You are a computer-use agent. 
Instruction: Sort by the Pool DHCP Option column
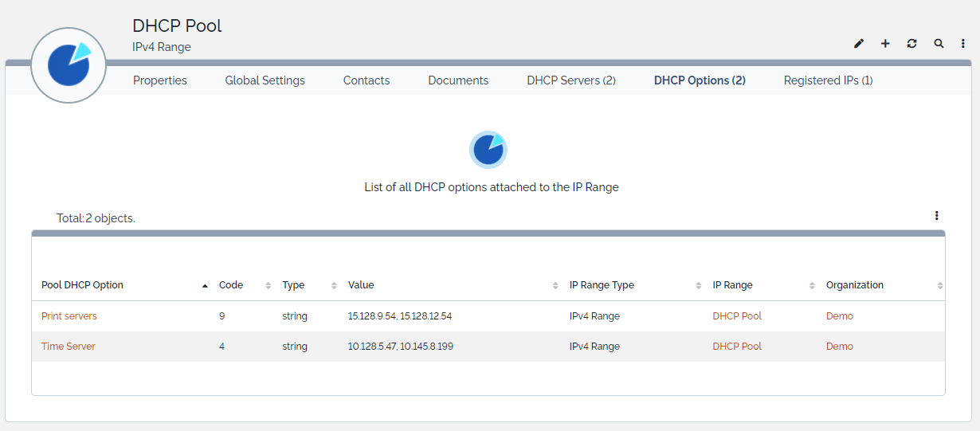(x=83, y=285)
